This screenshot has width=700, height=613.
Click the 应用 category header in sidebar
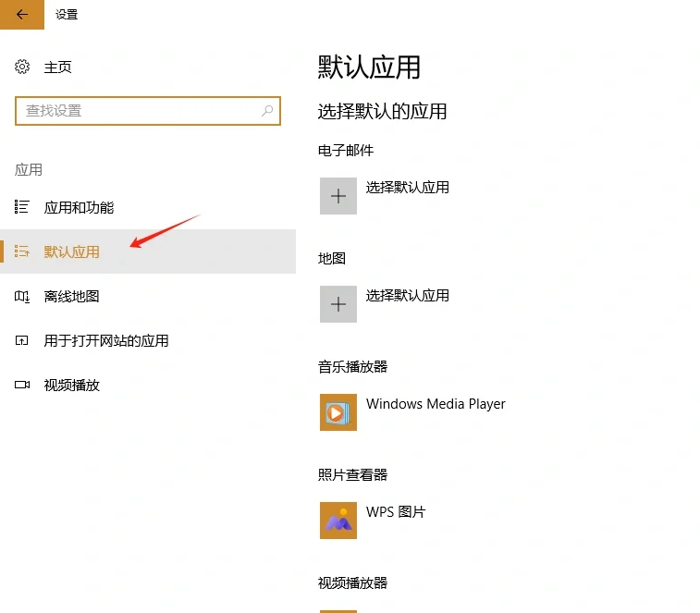(29, 169)
